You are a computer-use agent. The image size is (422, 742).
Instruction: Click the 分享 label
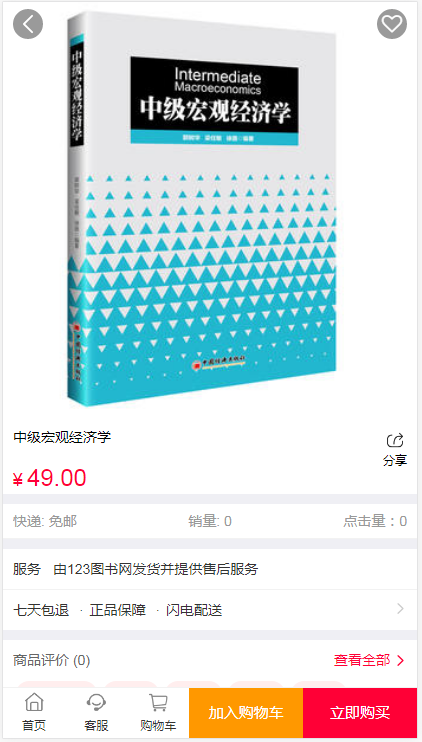click(395, 460)
